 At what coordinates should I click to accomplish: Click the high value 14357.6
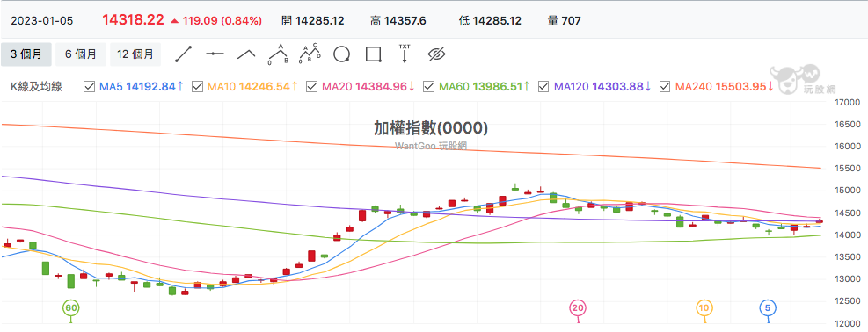tap(405, 21)
